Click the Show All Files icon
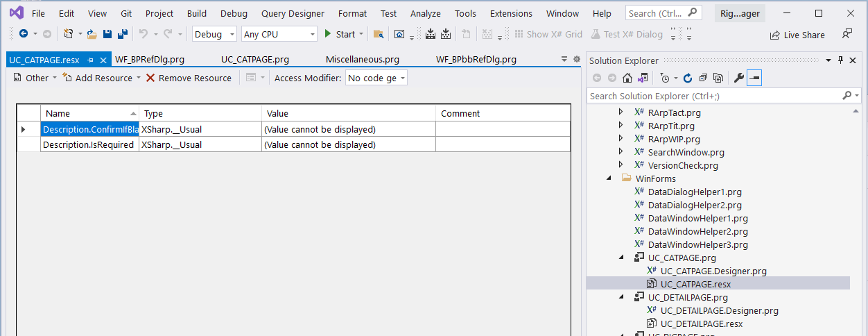This screenshot has width=868, height=336. (718, 78)
